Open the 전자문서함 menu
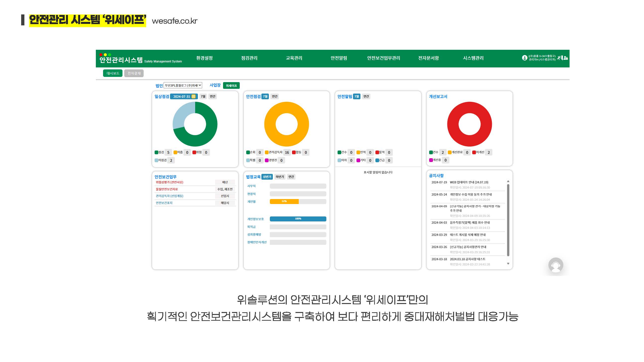The width and height of the screenshot is (644, 362). (x=428, y=58)
